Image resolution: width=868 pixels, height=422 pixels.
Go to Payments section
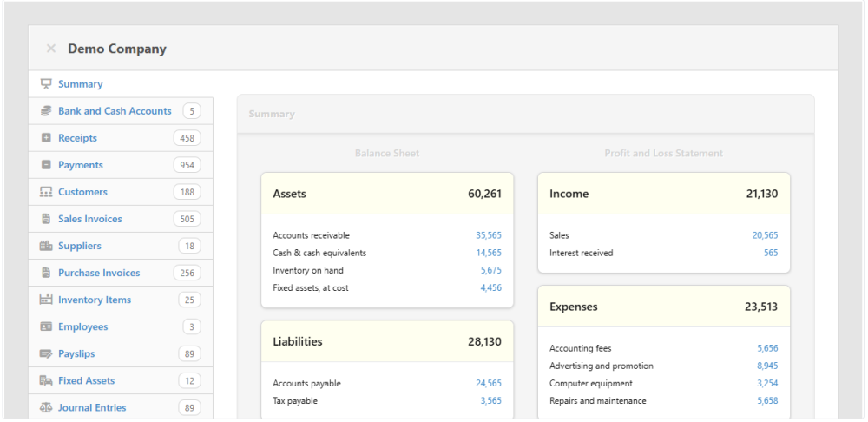[80, 165]
